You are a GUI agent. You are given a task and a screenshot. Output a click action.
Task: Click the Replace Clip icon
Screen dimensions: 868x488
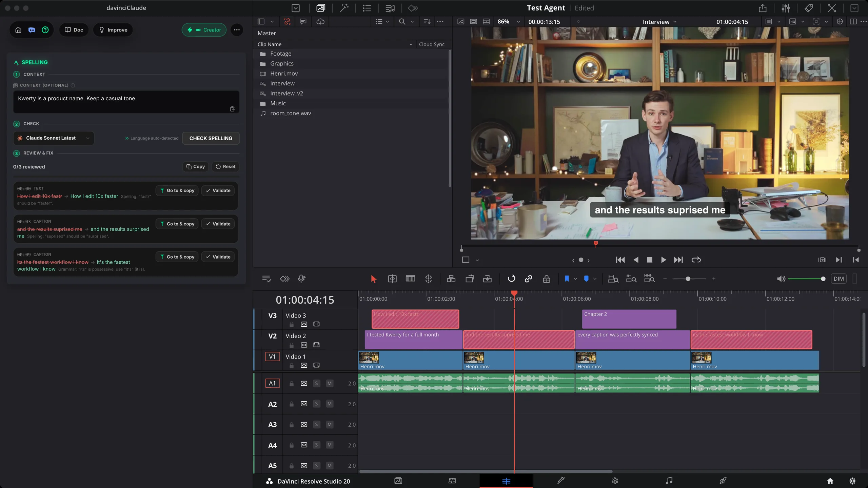[487, 279]
